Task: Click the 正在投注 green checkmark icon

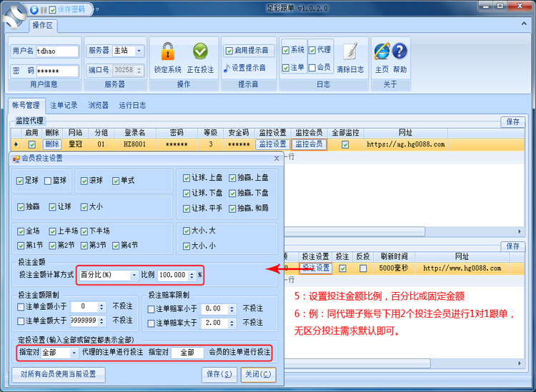Action: click(x=200, y=51)
